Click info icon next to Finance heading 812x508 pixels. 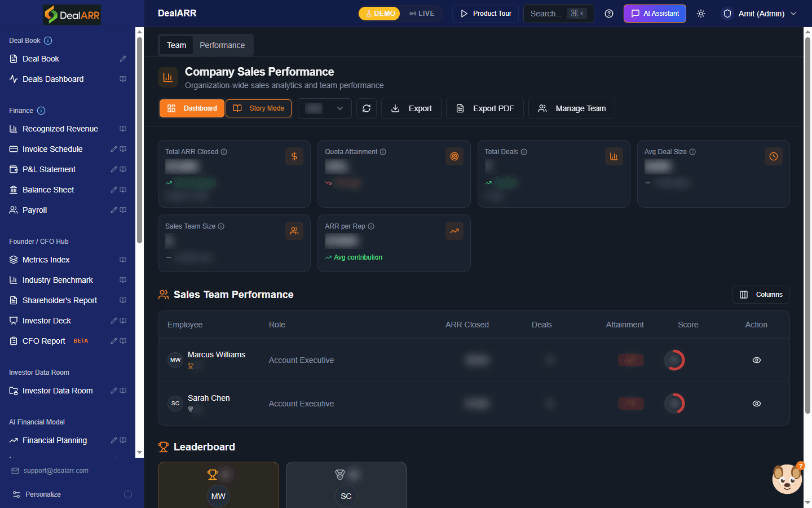click(41, 111)
